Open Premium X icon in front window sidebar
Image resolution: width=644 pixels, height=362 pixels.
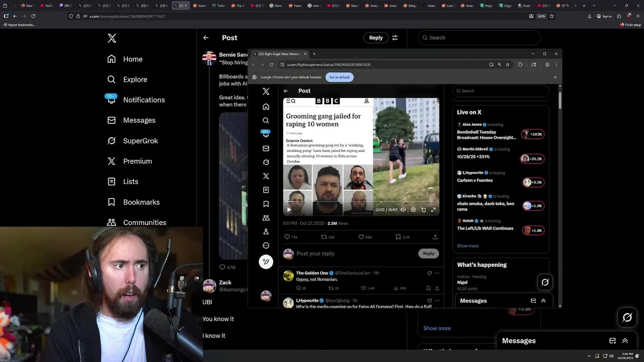pos(266,176)
